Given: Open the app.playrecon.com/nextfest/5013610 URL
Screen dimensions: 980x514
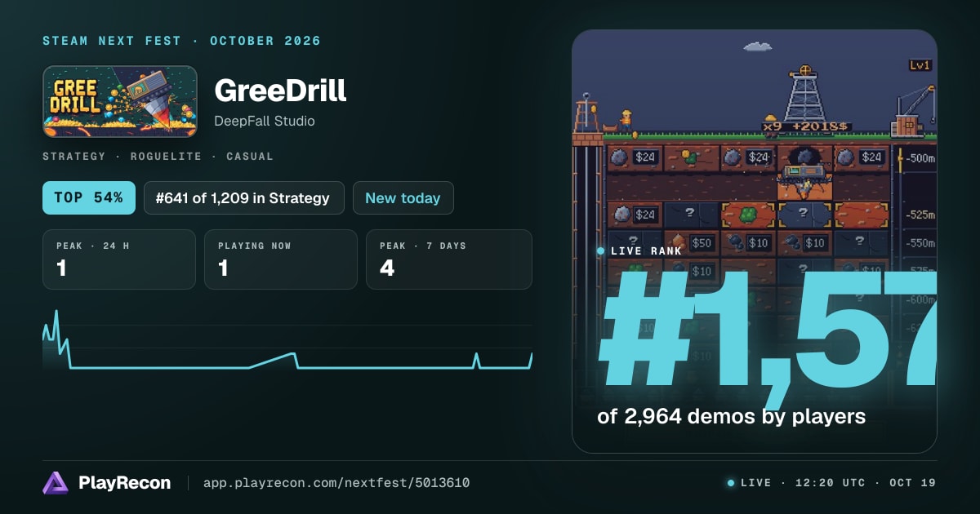Looking at the screenshot, I should click(x=336, y=483).
